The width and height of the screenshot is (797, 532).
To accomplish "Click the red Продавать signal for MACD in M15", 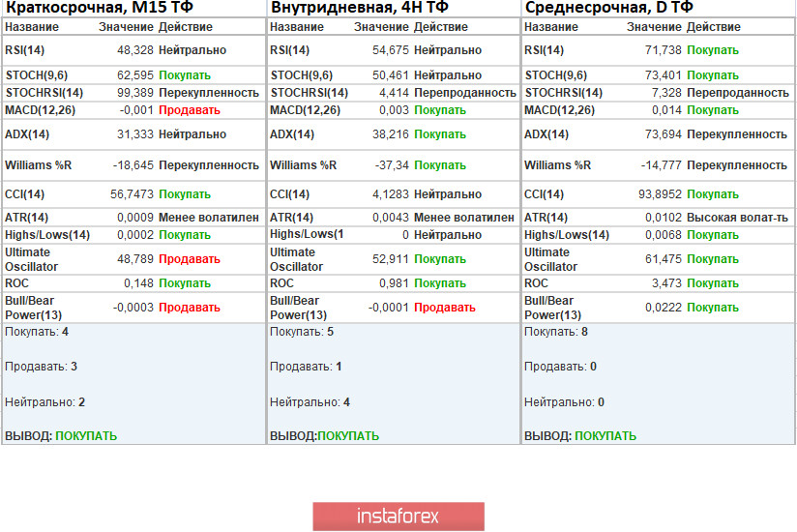I will (x=190, y=110).
